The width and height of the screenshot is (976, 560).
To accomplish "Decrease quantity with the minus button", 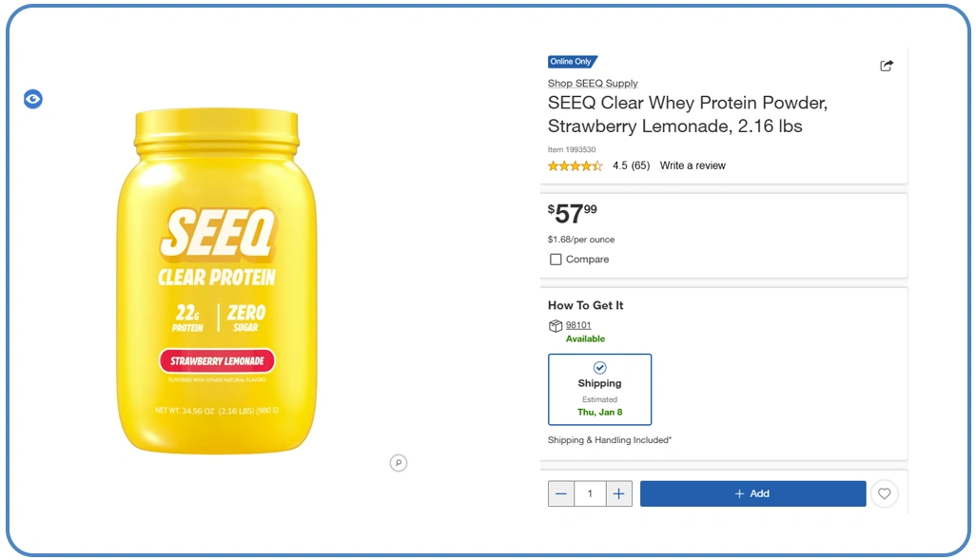I will 561,493.
